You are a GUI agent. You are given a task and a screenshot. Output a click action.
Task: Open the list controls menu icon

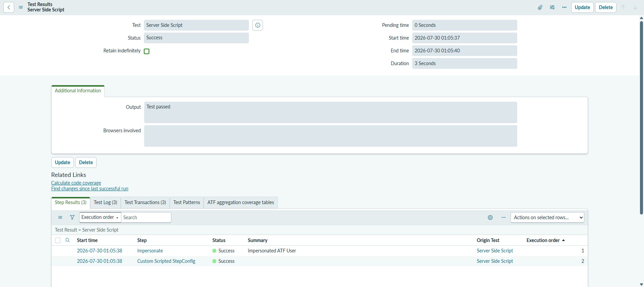point(60,218)
